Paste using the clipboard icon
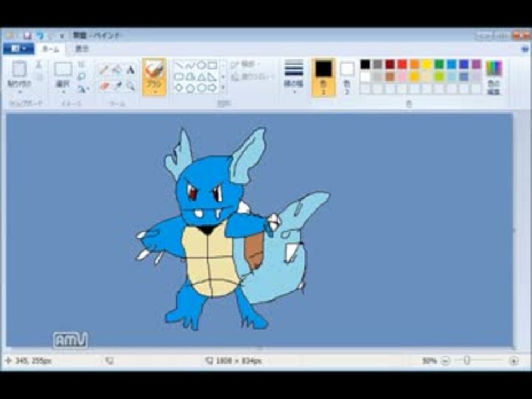The image size is (532, 399). pyautogui.click(x=19, y=69)
